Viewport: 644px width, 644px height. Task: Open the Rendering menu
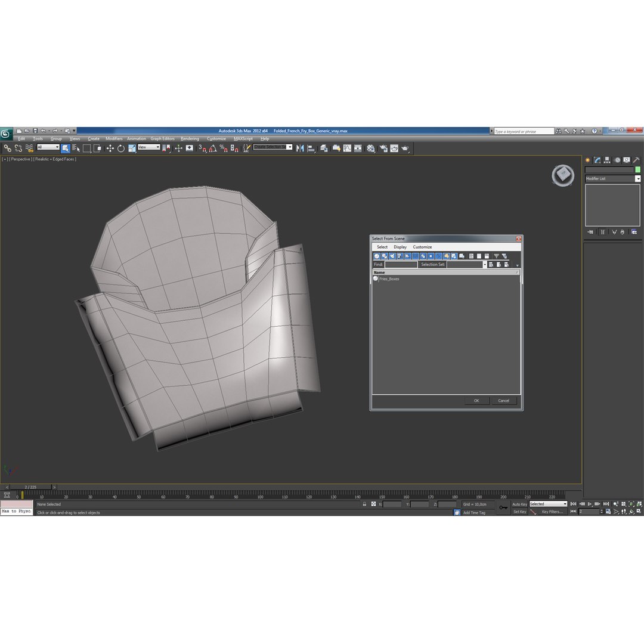190,139
